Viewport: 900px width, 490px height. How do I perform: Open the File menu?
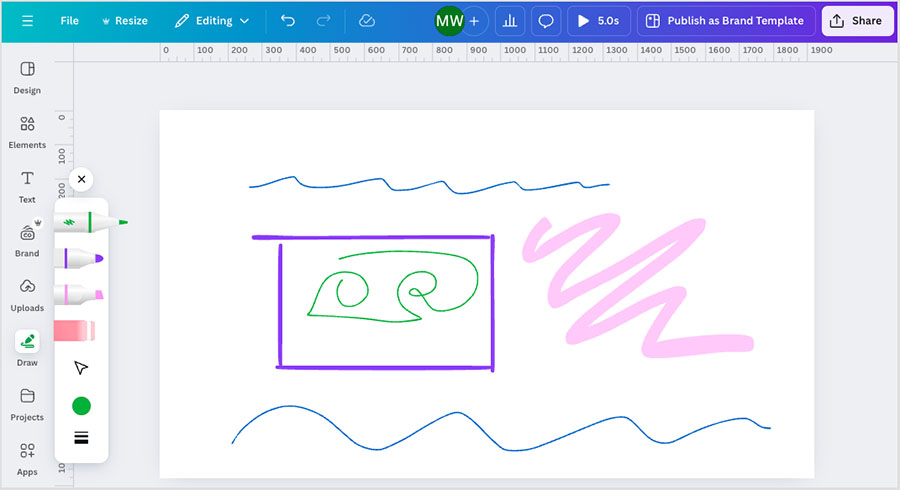point(69,21)
